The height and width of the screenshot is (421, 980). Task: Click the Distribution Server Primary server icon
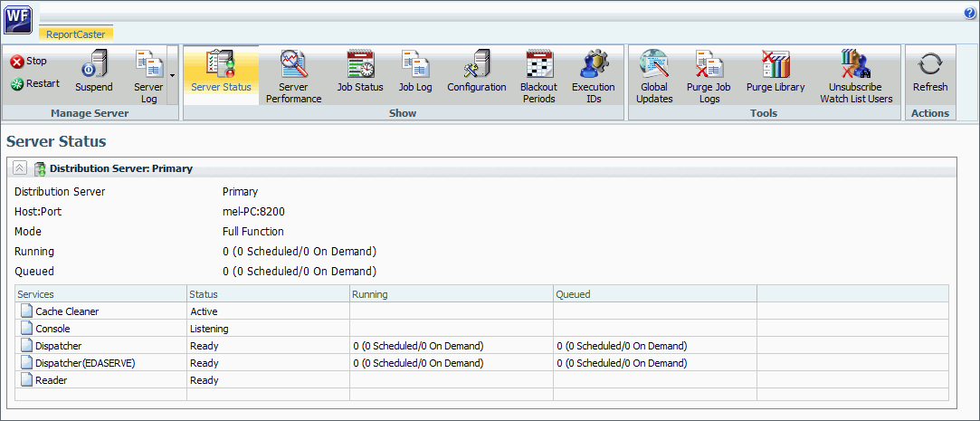40,168
